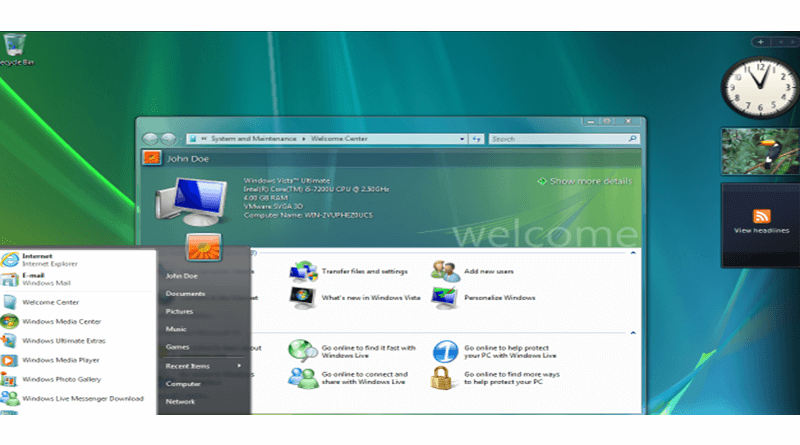Viewport: 800px width, 445px height.
Task: Open Pictures from the Start menu
Action: click(x=179, y=311)
